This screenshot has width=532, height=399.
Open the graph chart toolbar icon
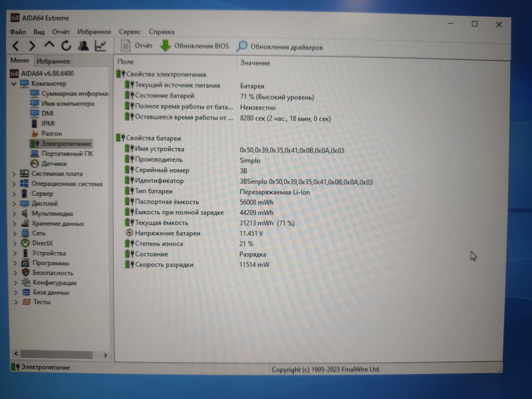coord(101,46)
